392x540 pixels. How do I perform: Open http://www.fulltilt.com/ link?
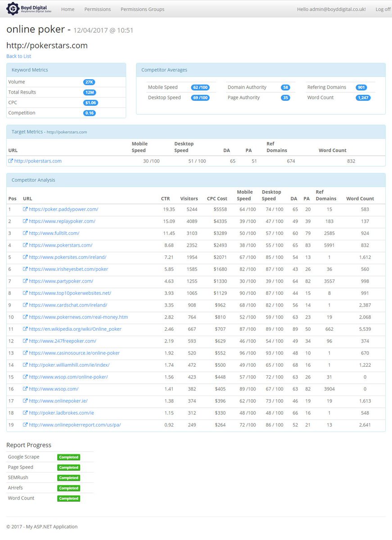(54, 233)
